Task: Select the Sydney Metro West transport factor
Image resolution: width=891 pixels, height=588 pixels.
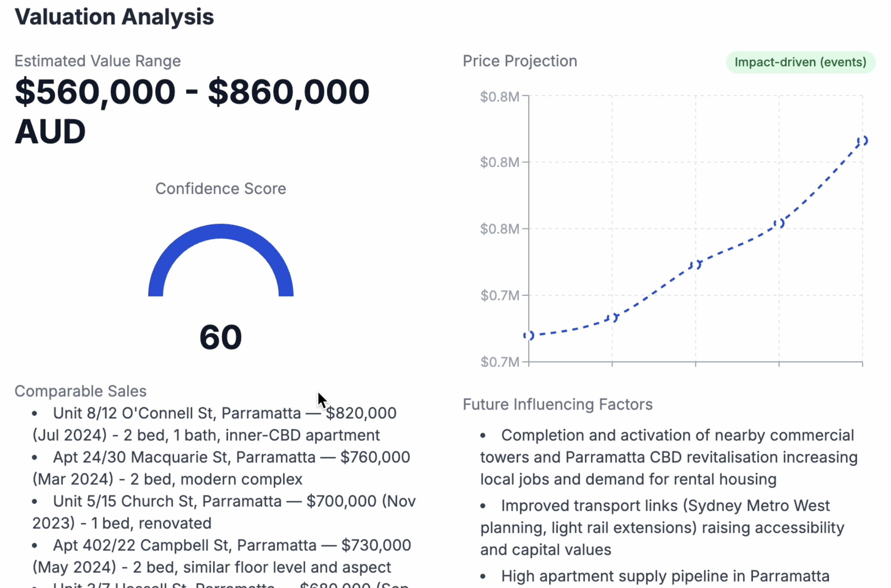Action: pyautogui.click(x=662, y=528)
